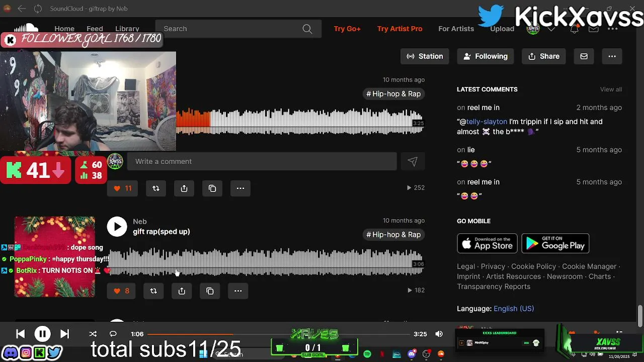Copy link of track with 252 plays
The height and width of the screenshot is (362, 644).
(x=212, y=188)
